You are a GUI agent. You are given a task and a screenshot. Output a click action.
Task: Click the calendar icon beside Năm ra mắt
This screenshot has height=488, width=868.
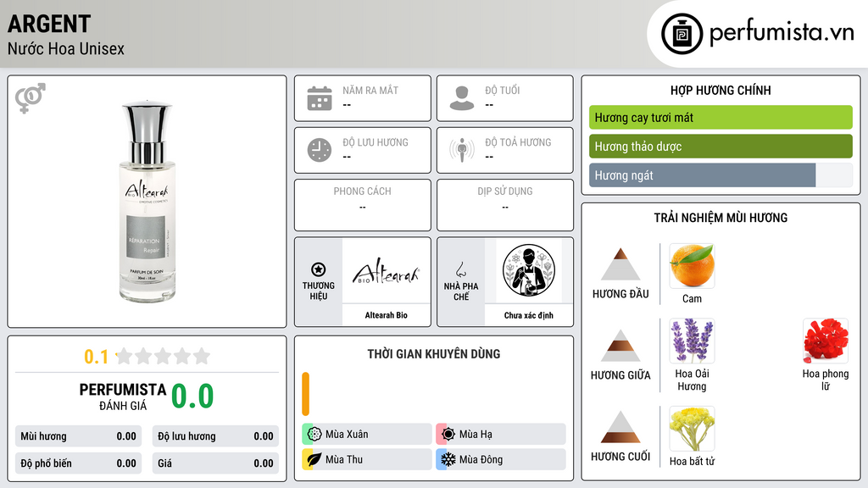[x=320, y=98]
